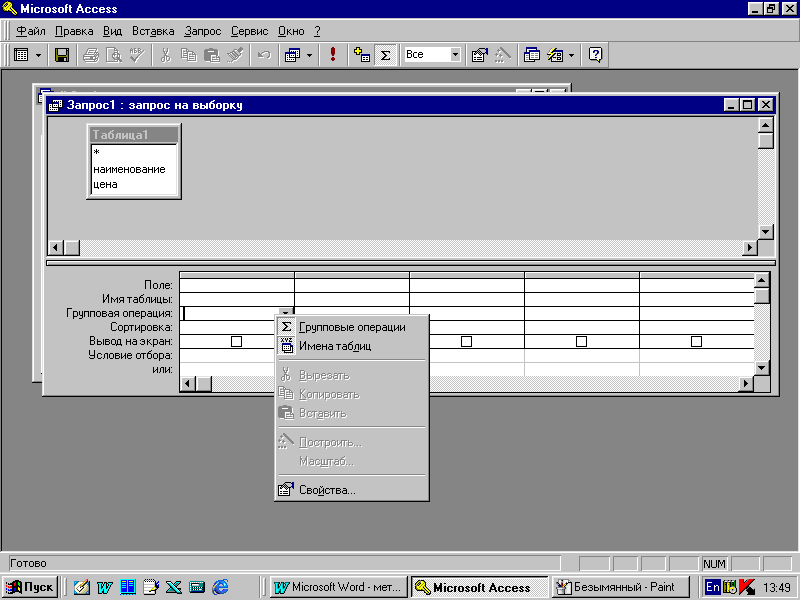Click the Query Type toolbar icon
This screenshot has width=800, height=600.
(292, 55)
